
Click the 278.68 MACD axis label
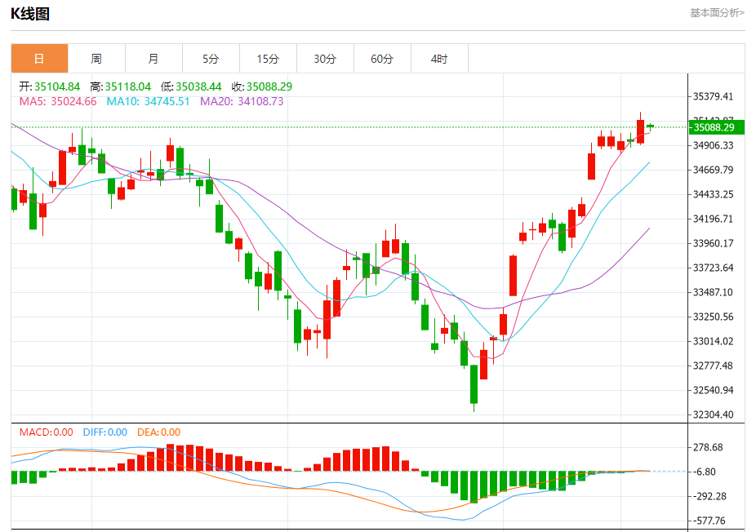pyautogui.click(x=708, y=447)
